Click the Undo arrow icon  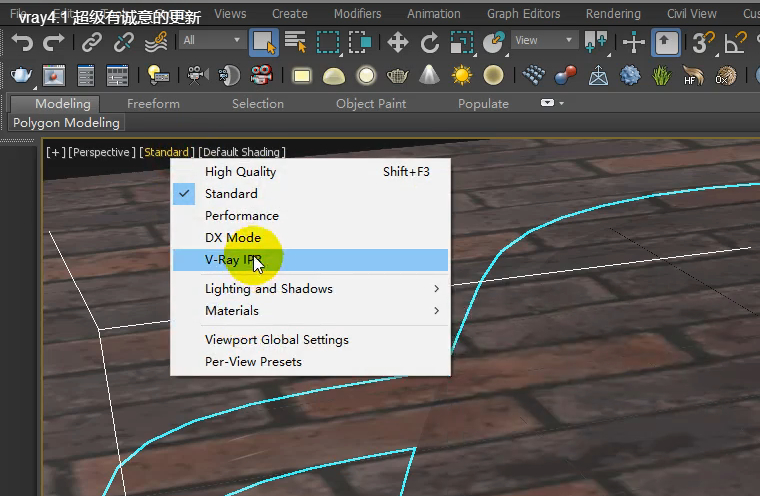pyautogui.click(x=22, y=42)
